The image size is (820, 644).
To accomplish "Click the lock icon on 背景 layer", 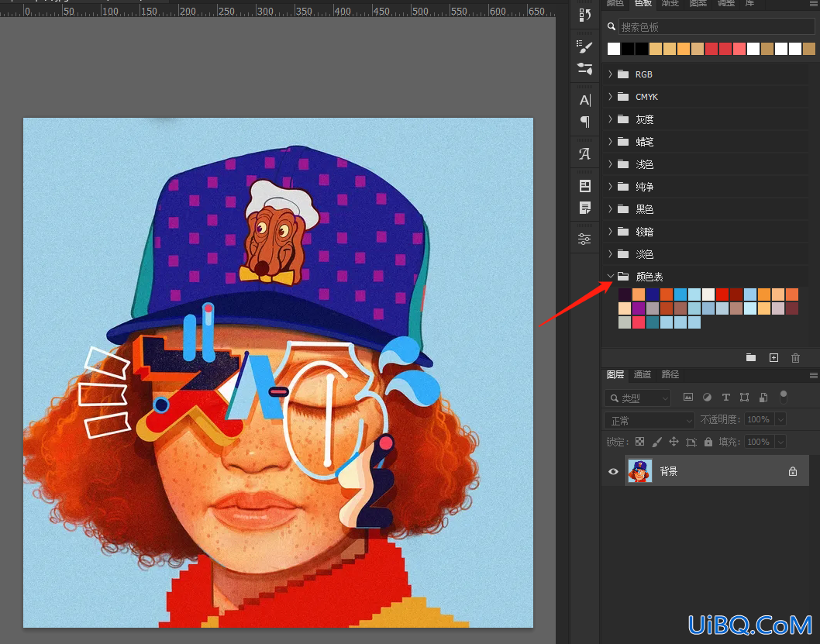I will pos(793,471).
